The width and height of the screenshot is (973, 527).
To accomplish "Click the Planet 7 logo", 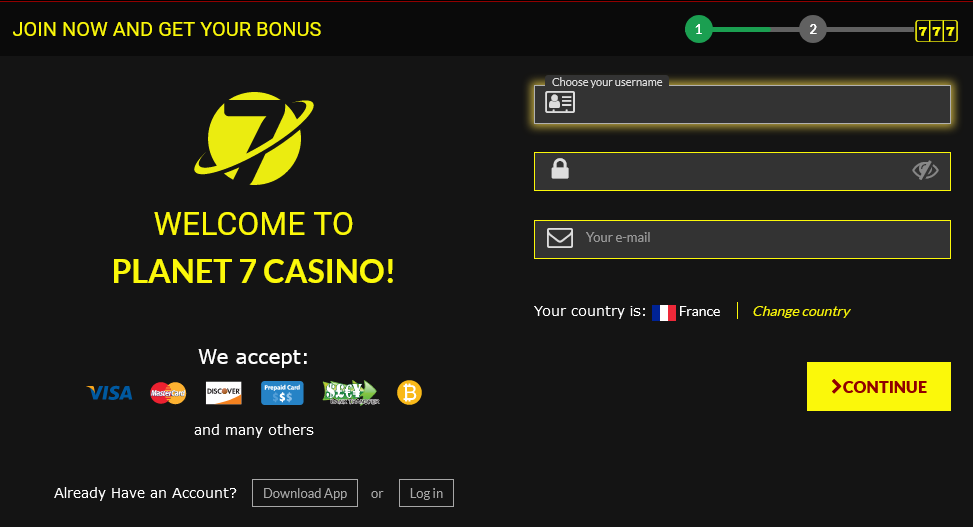I will [x=254, y=138].
